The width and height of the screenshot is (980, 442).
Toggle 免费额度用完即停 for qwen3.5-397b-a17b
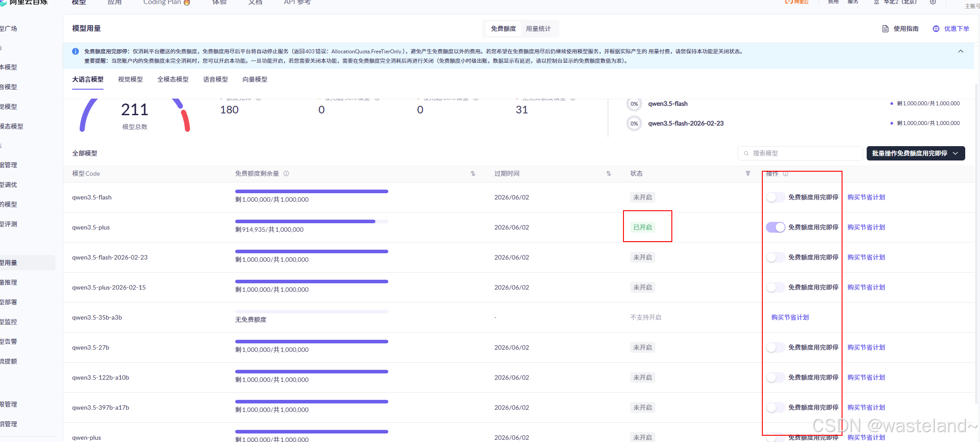tap(775, 407)
